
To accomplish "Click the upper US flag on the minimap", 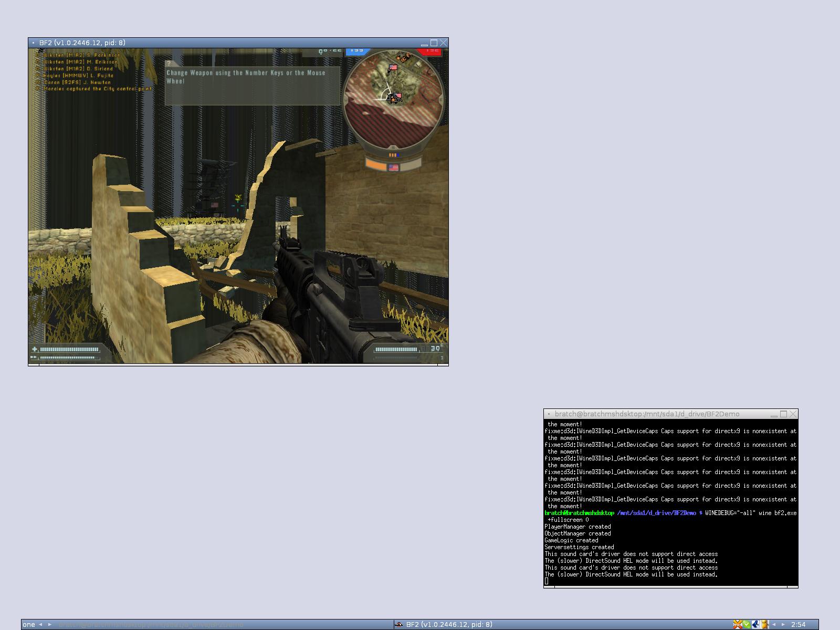I will coord(393,67).
